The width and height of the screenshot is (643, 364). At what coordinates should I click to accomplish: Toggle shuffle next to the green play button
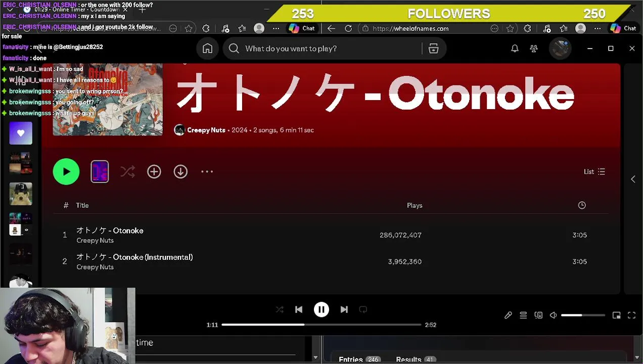point(128,172)
